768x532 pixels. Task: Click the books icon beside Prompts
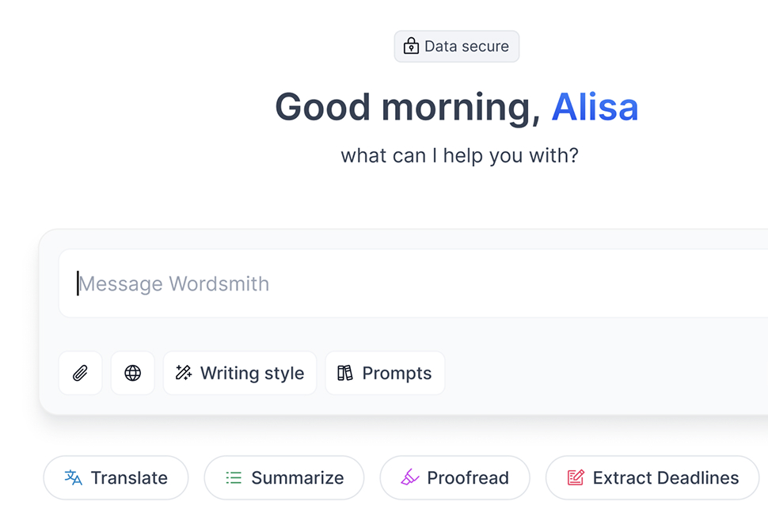(345, 373)
